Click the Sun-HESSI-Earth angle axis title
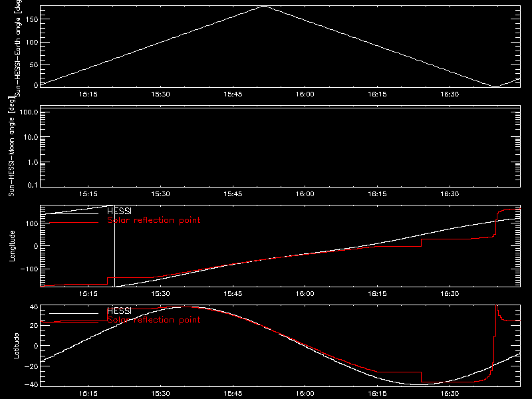The image size is (532, 399). tap(18, 48)
